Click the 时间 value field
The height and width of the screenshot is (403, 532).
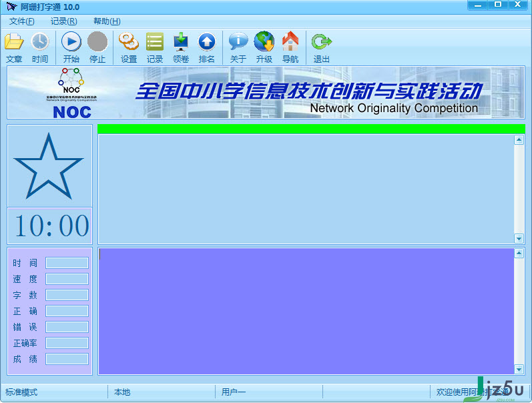[x=67, y=263]
